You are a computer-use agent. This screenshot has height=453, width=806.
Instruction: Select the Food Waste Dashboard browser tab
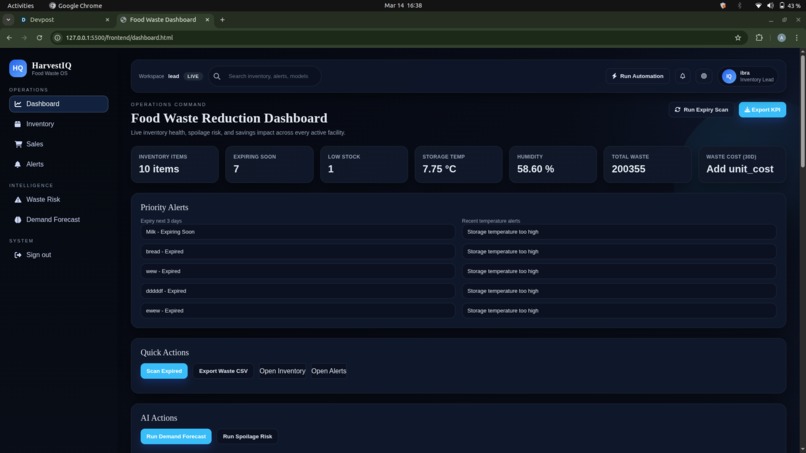[162, 20]
